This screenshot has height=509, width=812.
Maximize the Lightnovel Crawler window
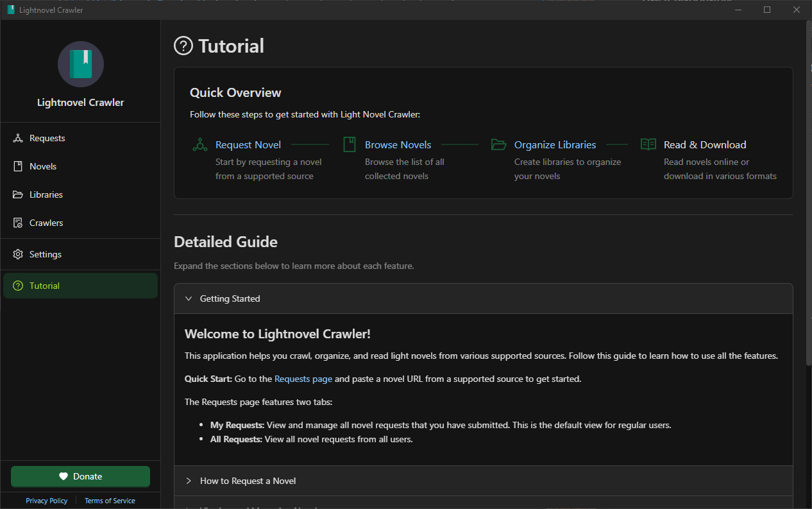[767, 10]
